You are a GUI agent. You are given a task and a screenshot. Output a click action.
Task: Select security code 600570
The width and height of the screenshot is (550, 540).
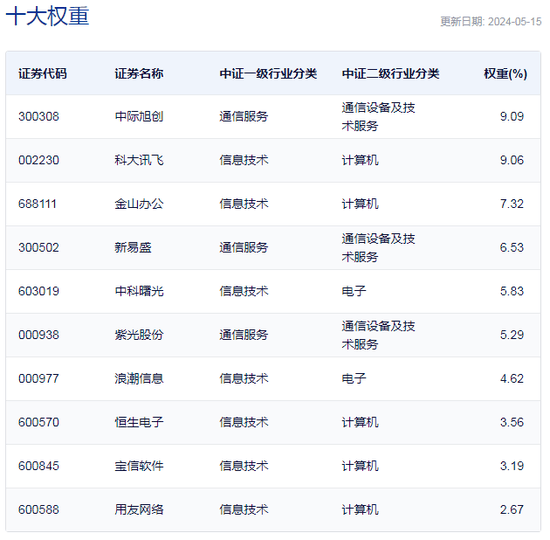click(39, 422)
